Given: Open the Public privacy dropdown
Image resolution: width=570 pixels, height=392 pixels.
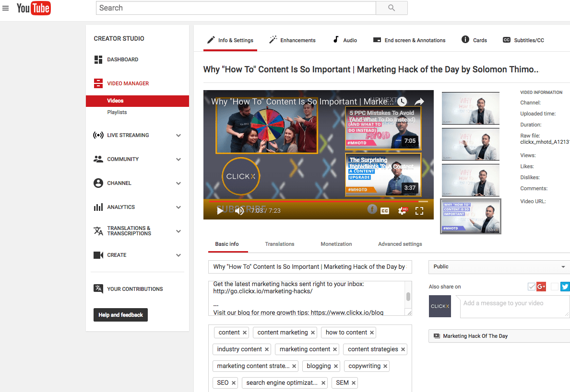Looking at the screenshot, I should click(499, 267).
